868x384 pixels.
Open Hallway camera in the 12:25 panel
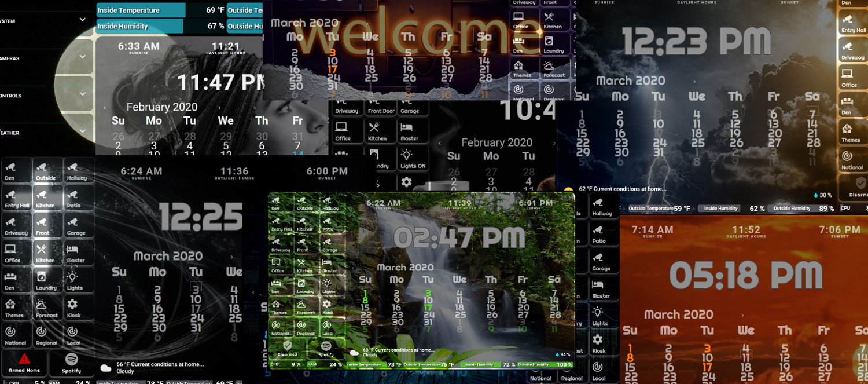pos(78,171)
